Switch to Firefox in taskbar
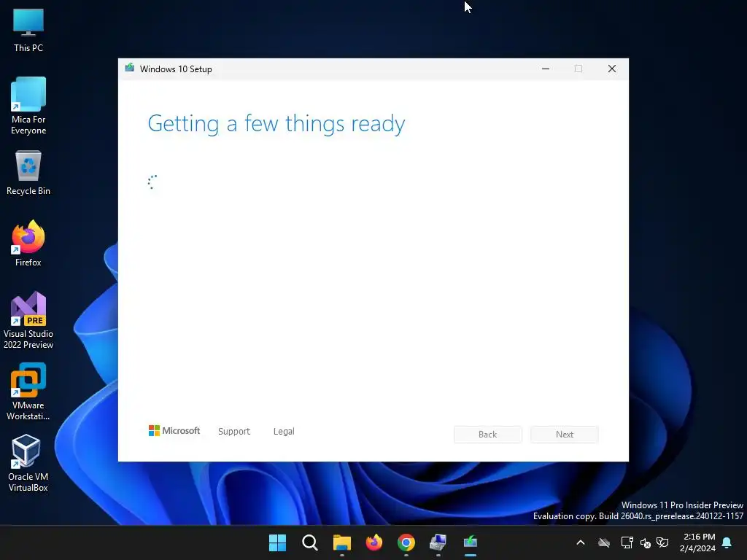 coord(374,542)
